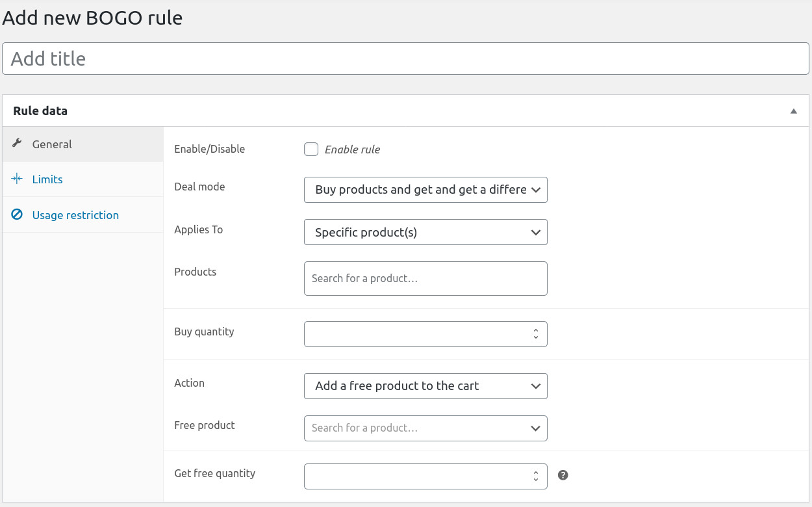
Task: Open the Applies To dropdown
Action: tap(425, 232)
